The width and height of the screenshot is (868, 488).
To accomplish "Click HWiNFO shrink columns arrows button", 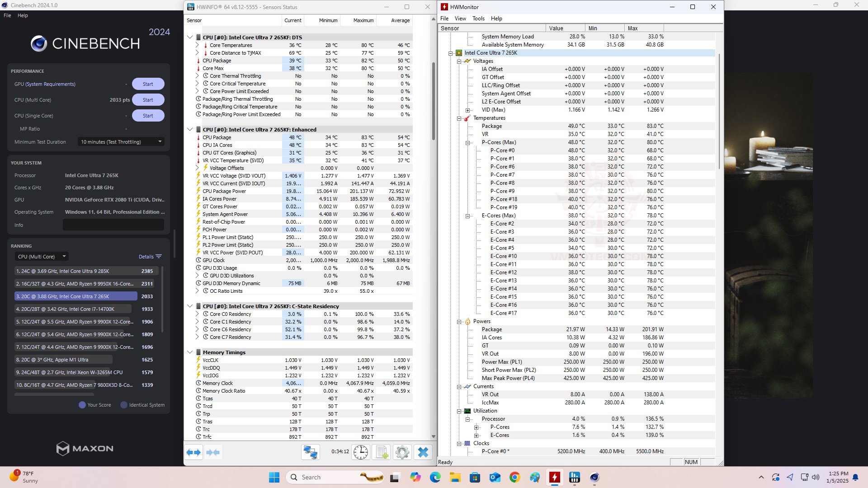I will coord(213,452).
